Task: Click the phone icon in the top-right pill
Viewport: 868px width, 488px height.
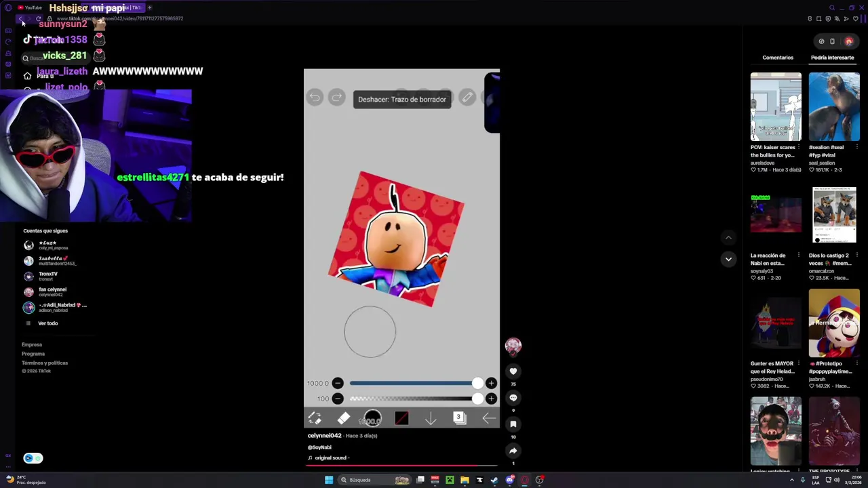Action: (833, 41)
